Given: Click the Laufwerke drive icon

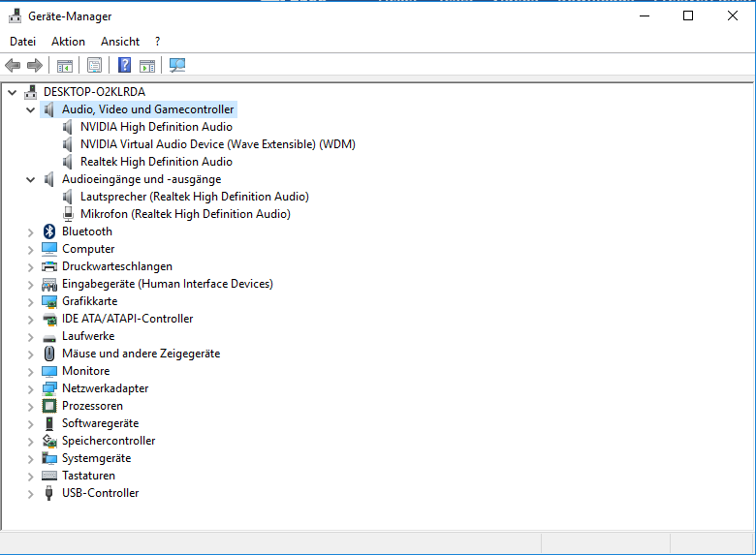Looking at the screenshot, I should 49,337.
